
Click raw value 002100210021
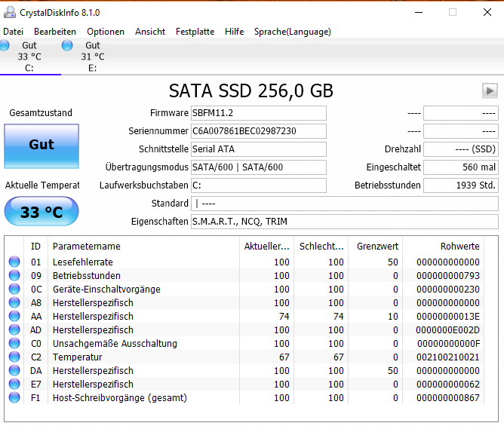[x=448, y=357]
